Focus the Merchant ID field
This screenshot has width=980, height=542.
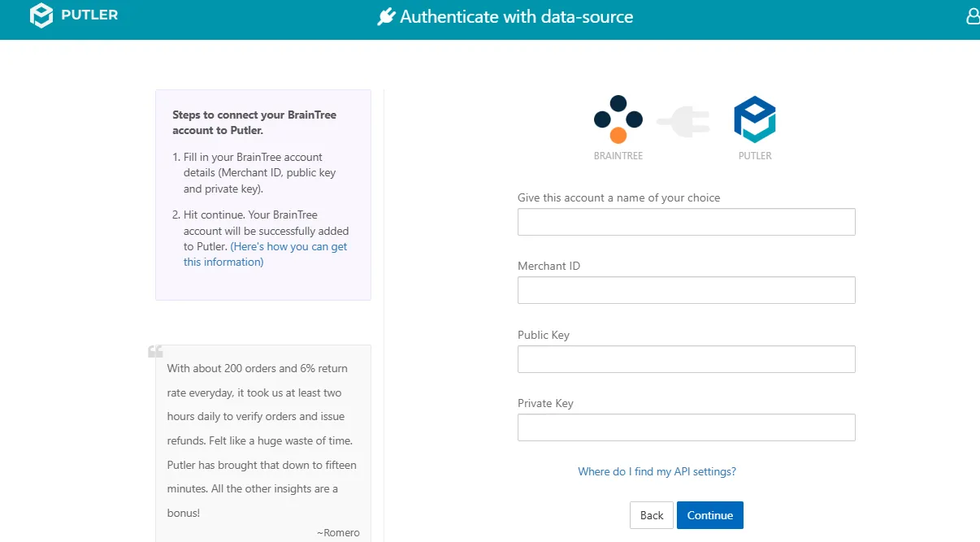[x=687, y=290]
